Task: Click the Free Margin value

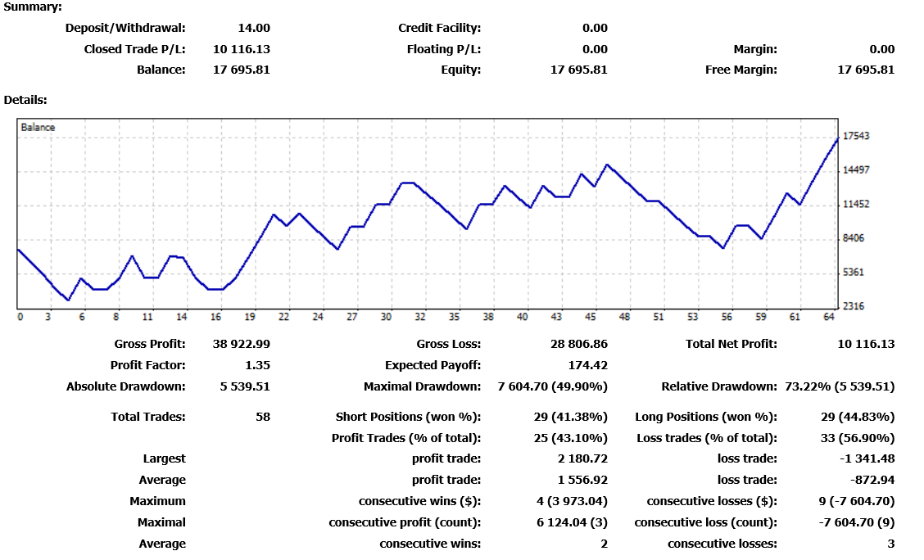Action: [866, 70]
